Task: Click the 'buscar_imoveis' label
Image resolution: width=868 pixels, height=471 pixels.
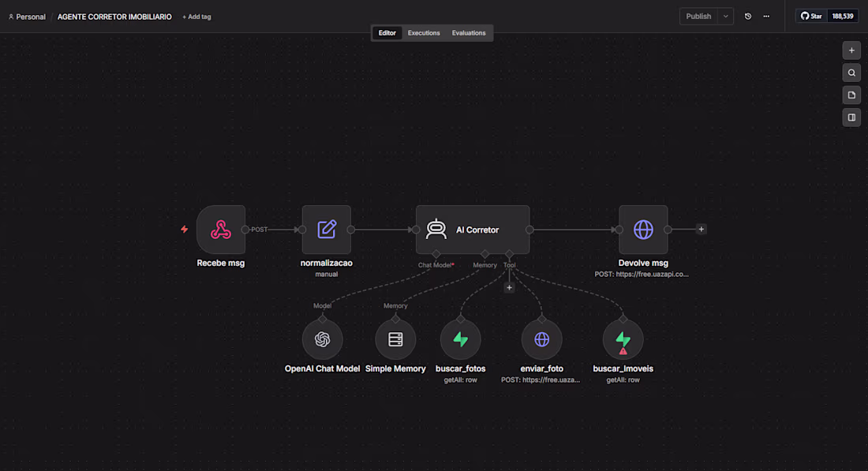Action: [623, 368]
